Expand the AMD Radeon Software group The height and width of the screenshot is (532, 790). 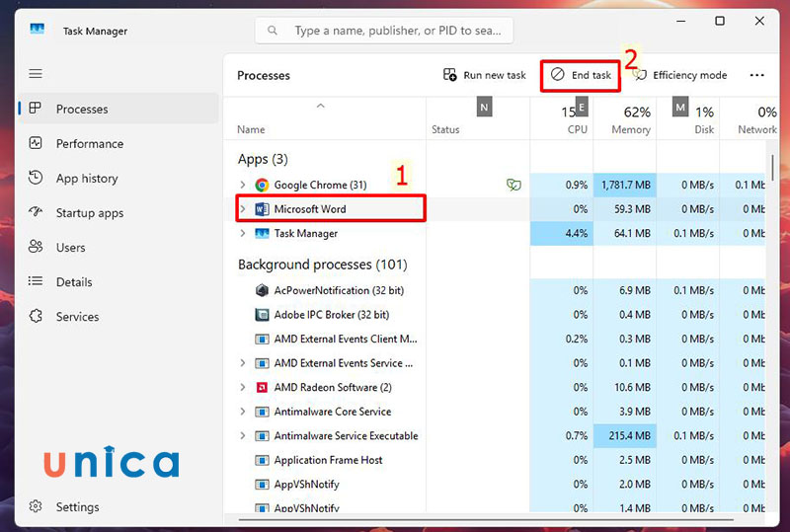tap(243, 387)
